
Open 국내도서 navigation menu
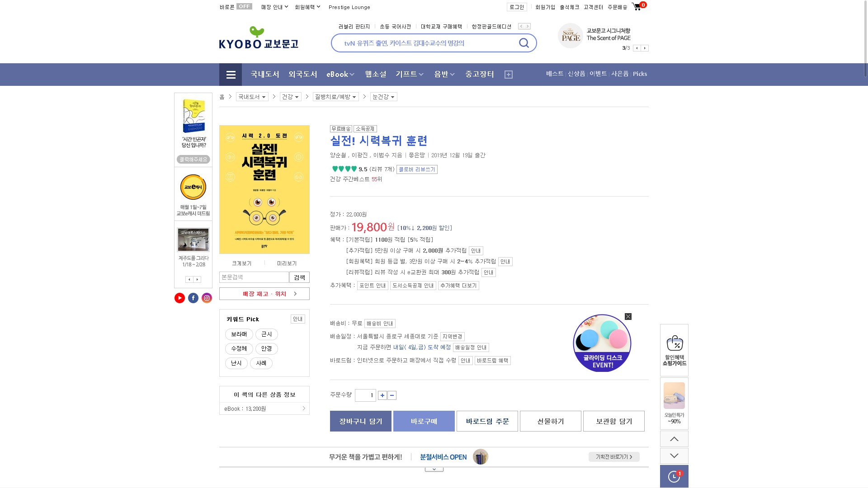265,74
